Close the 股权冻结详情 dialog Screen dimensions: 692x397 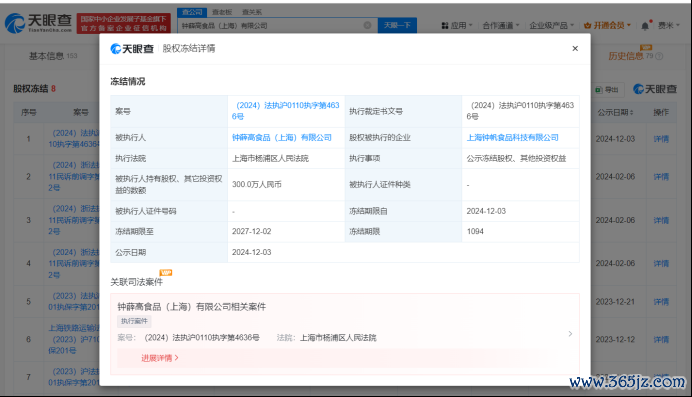click(x=575, y=49)
